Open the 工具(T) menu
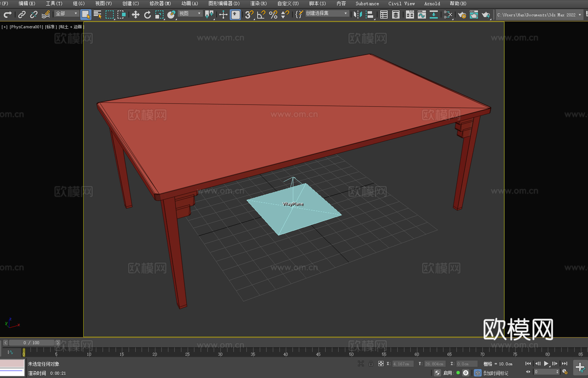588x378 pixels. [x=54, y=3]
